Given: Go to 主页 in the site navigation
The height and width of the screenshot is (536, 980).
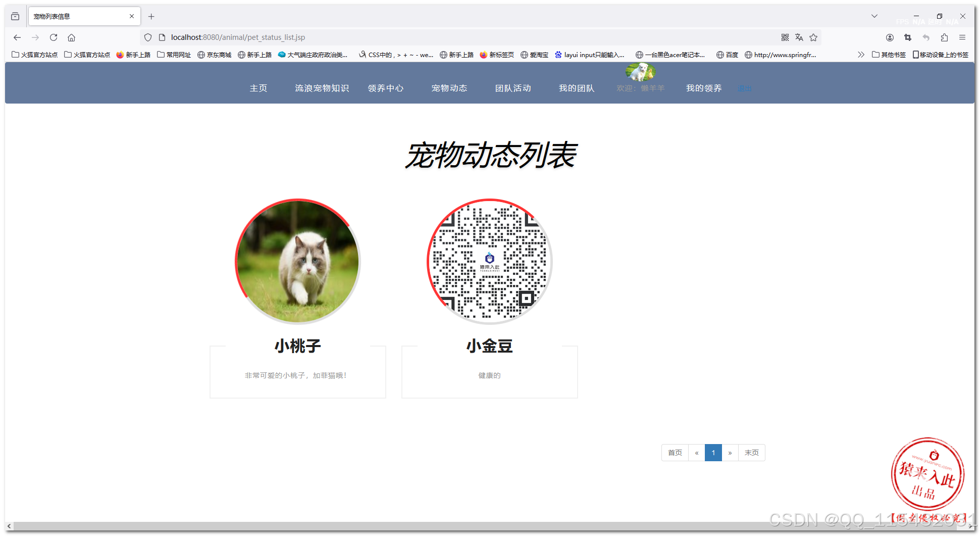Looking at the screenshot, I should 259,88.
